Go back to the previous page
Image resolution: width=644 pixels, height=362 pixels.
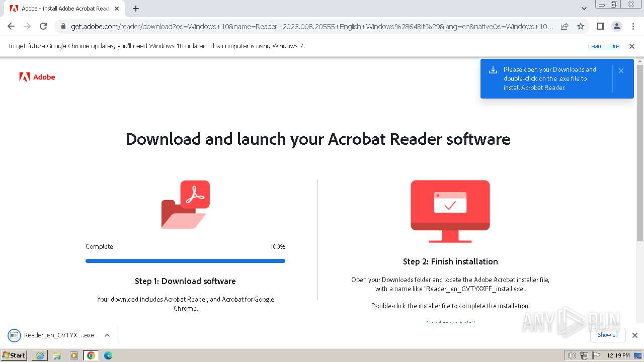(x=11, y=26)
